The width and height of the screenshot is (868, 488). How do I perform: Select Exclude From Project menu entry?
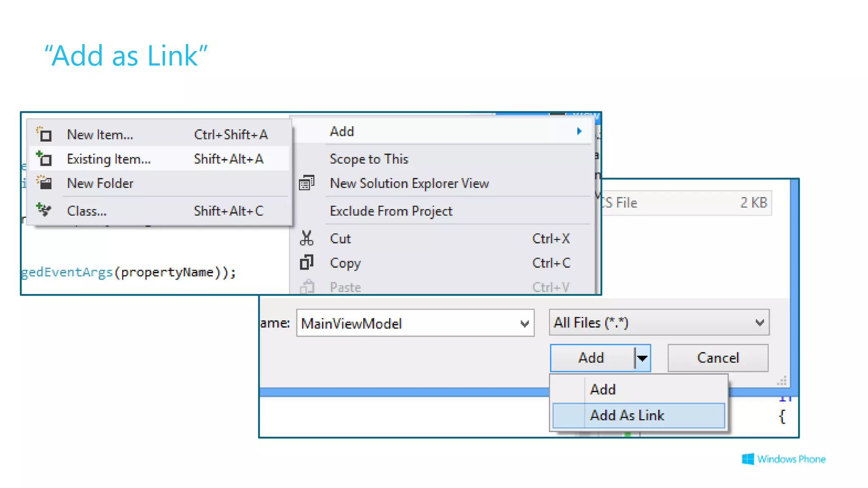(391, 211)
